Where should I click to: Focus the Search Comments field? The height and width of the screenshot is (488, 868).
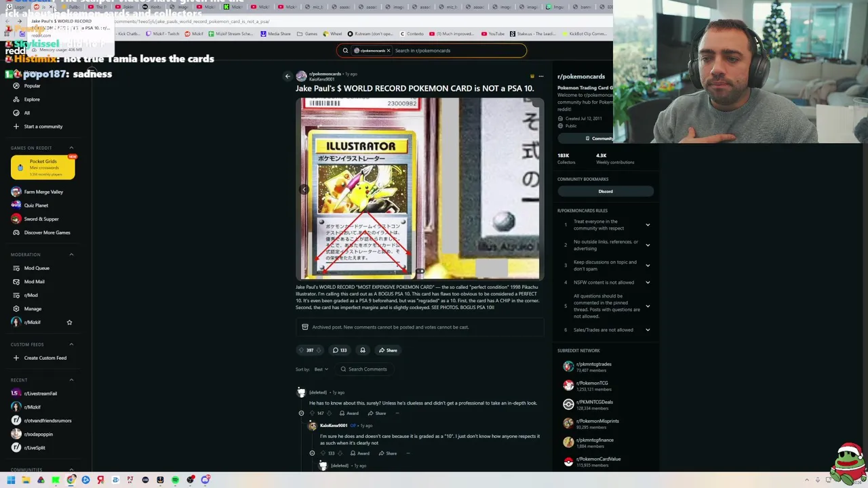365,369
